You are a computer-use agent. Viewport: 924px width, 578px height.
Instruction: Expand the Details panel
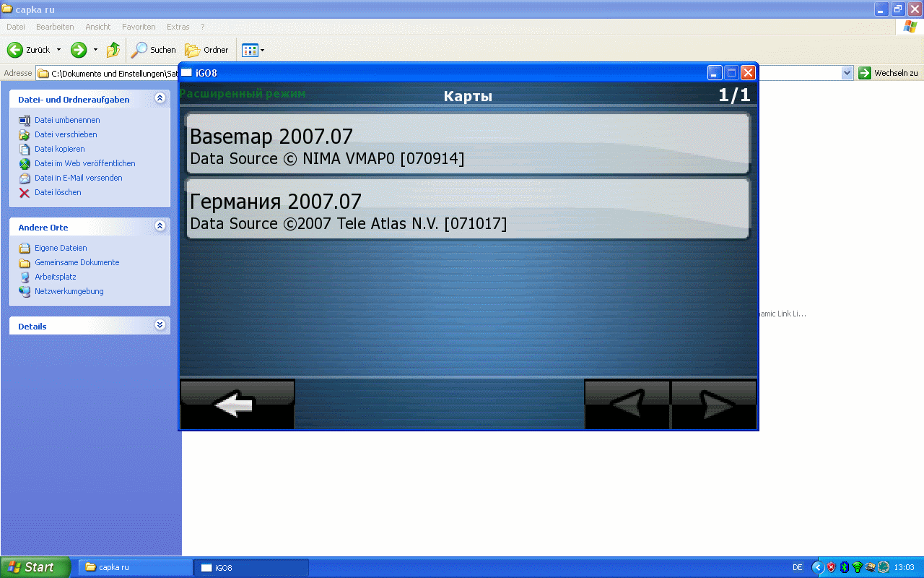click(160, 326)
